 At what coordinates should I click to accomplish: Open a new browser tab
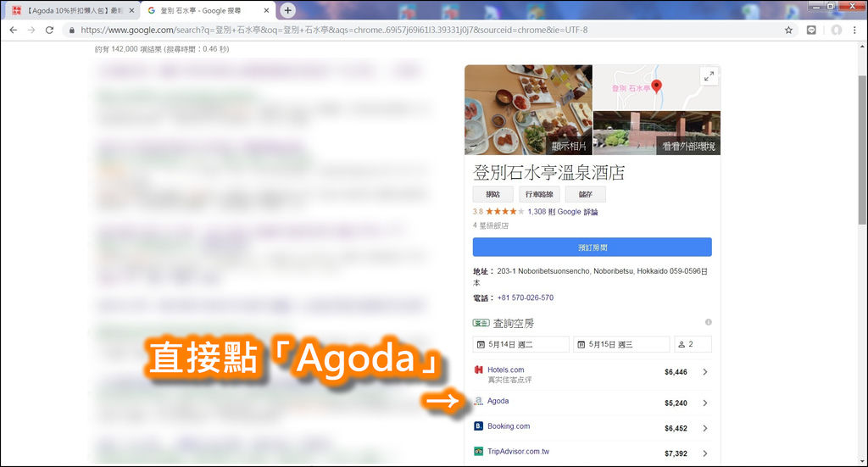[x=287, y=10]
